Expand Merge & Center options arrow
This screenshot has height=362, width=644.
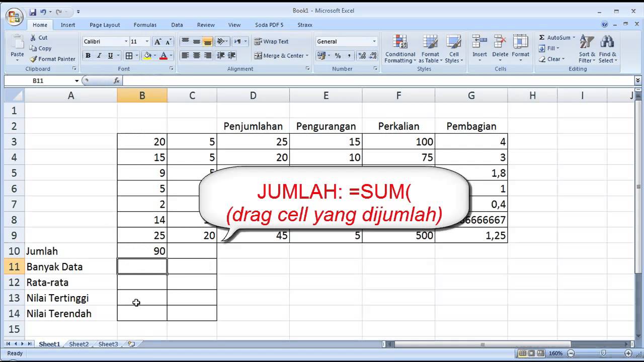click(x=307, y=56)
